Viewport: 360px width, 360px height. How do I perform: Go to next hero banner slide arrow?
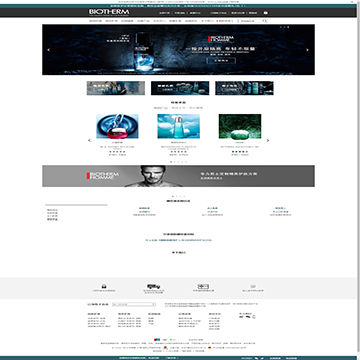307,50
